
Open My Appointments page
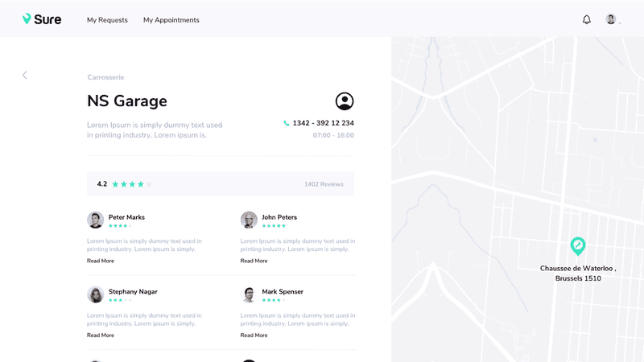pyautogui.click(x=171, y=20)
